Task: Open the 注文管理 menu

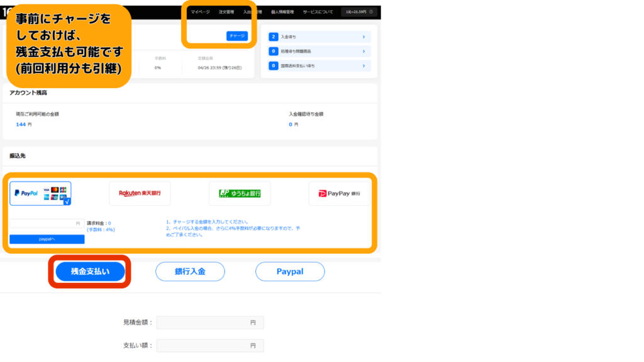Action: tap(226, 12)
